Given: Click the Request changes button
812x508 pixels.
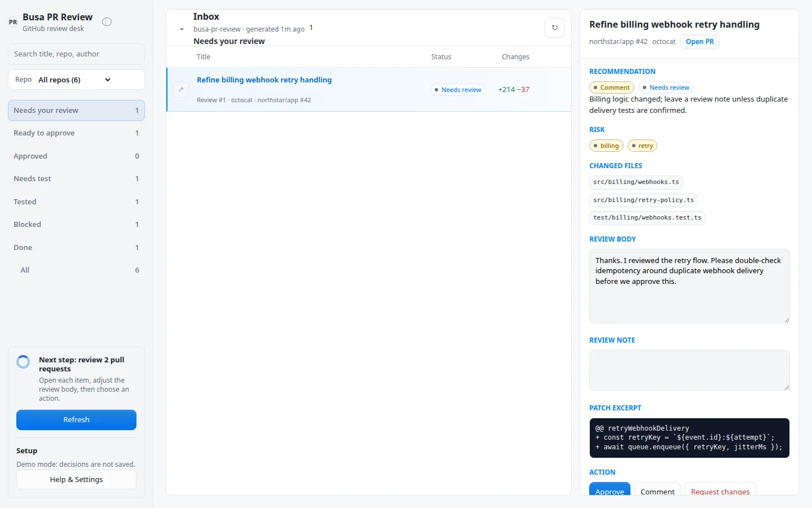Looking at the screenshot, I should 720,489.
